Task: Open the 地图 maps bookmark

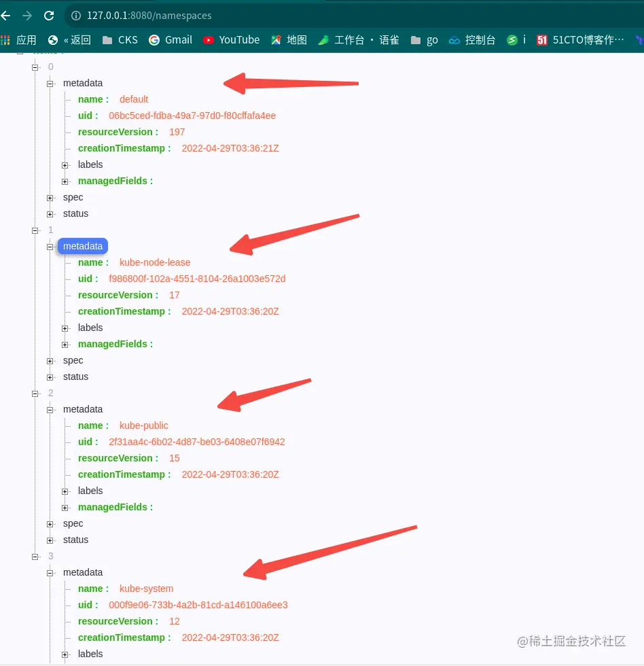Action: (x=289, y=40)
